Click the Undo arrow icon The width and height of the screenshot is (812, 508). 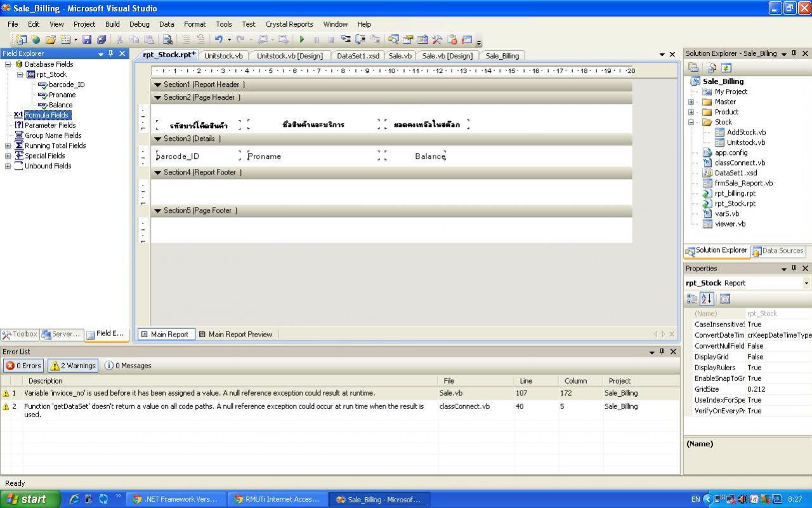[218, 39]
